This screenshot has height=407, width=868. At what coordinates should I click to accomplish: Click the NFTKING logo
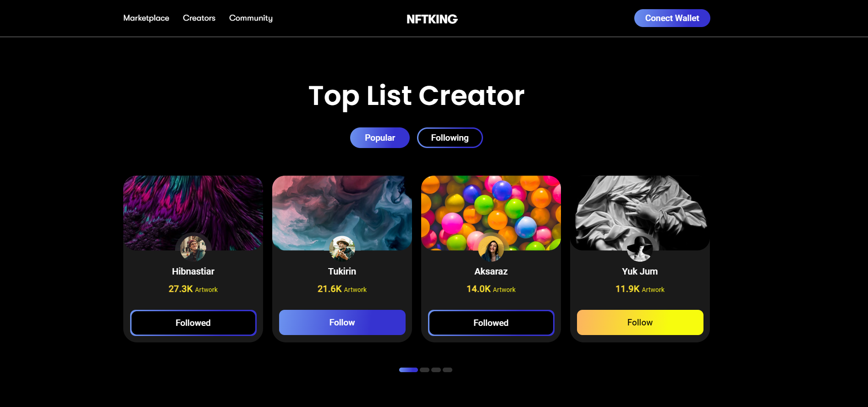pyautogui.click(x=432, y=19)
